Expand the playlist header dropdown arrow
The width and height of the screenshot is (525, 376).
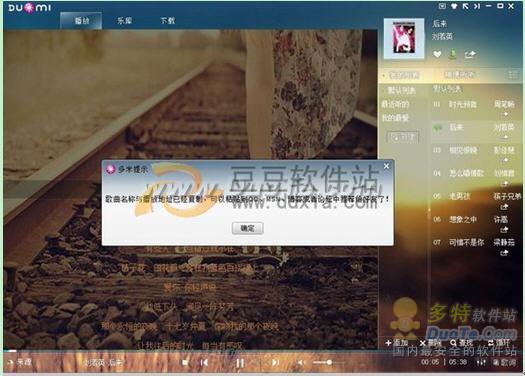384,75
